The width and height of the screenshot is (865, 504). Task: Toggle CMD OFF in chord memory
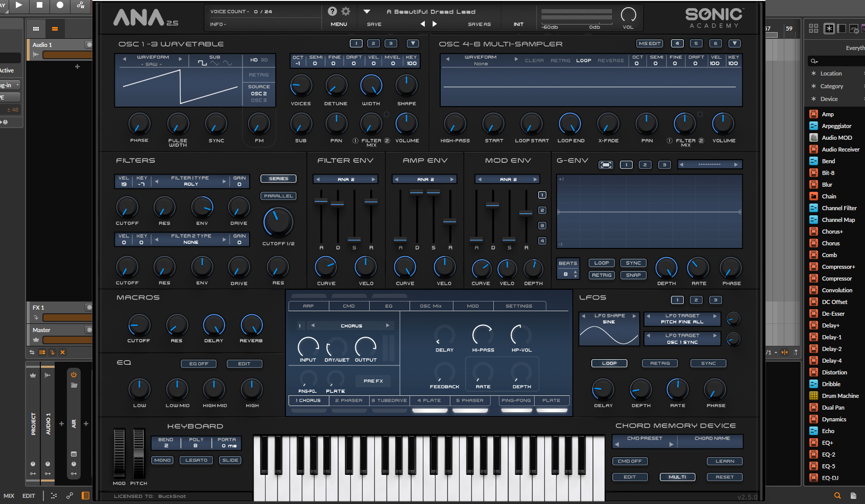point(630,461)
